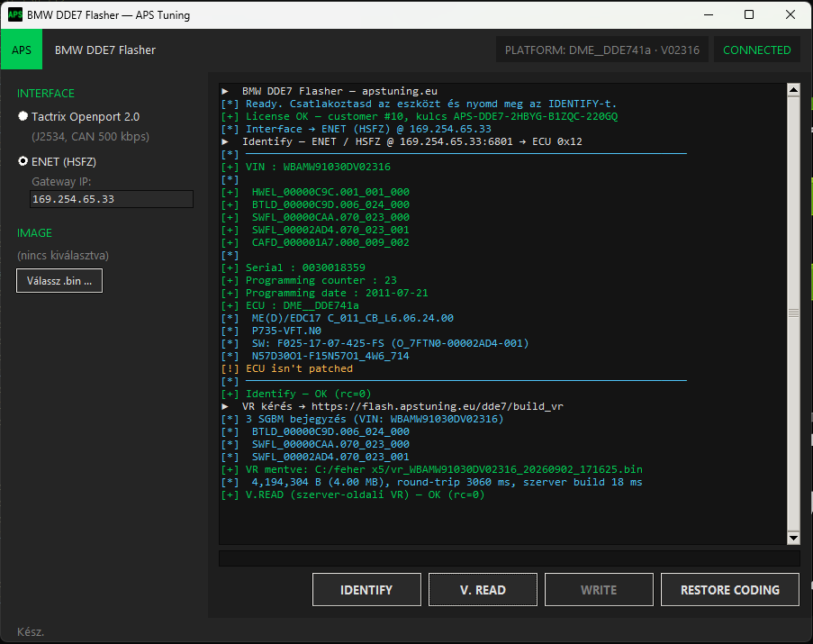Click the CAFD_000001A7.000_009_002 log line
The height and width of the screenshot is (644, 813).
coord(315,242)
